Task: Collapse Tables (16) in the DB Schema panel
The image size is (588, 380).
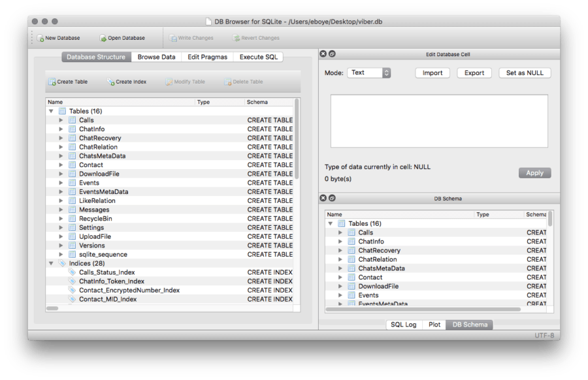Action: point(331,223)
